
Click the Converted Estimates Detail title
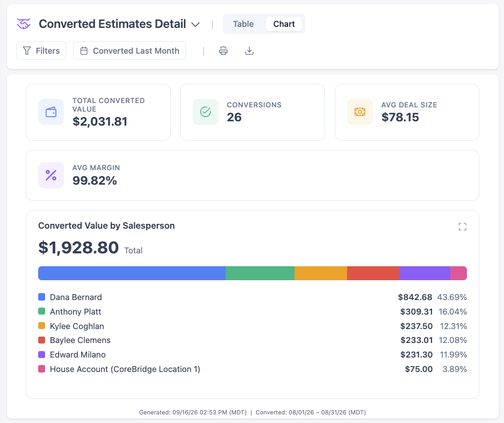[x=112, y=24]
